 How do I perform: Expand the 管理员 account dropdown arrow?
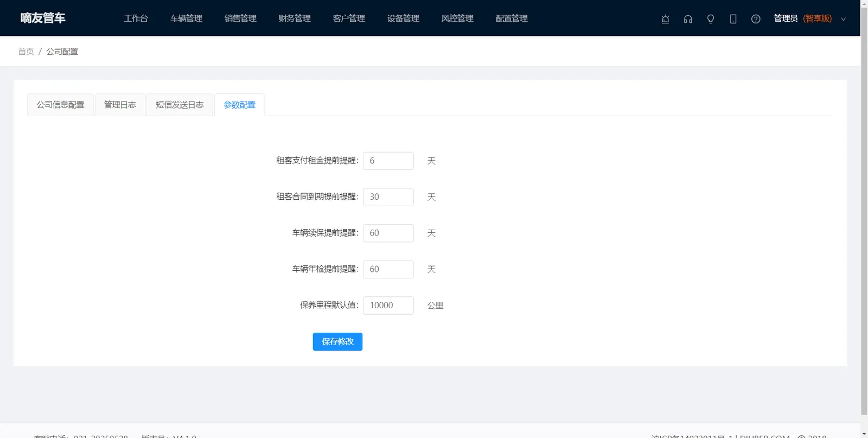pyautogui.click(x=843, y=19)
